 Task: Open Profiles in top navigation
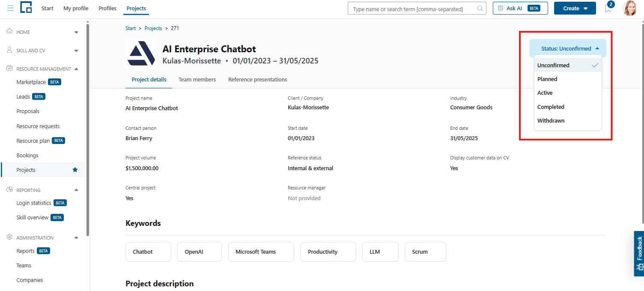pyautogui.click(x=107, y=8)
